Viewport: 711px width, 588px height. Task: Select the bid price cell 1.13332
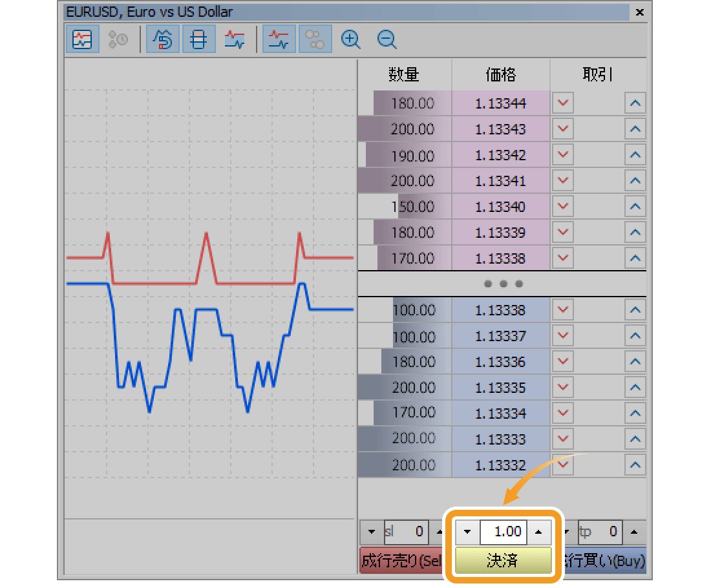pos(500,465)
